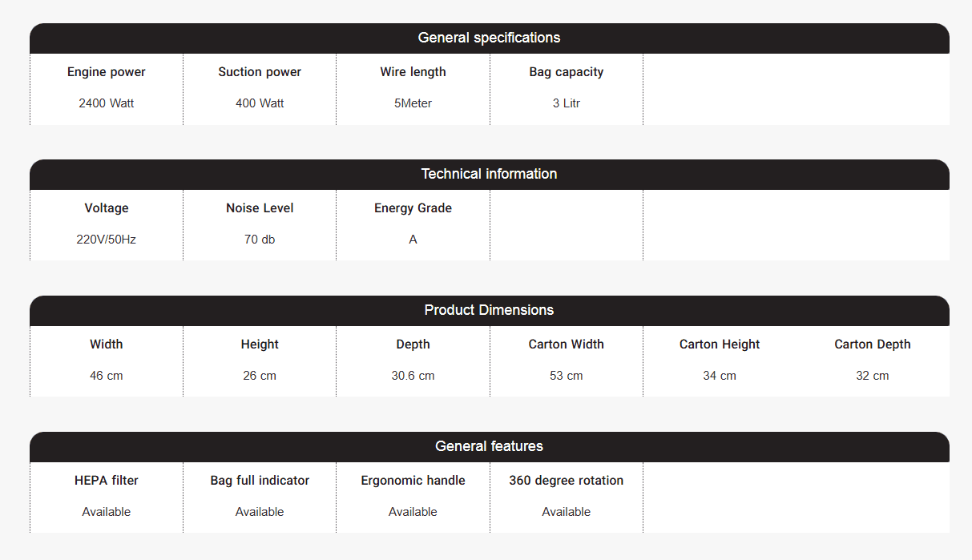Click the General features section header
The height and width of the screenshot is (560, 972).
[x=489, y=447]
